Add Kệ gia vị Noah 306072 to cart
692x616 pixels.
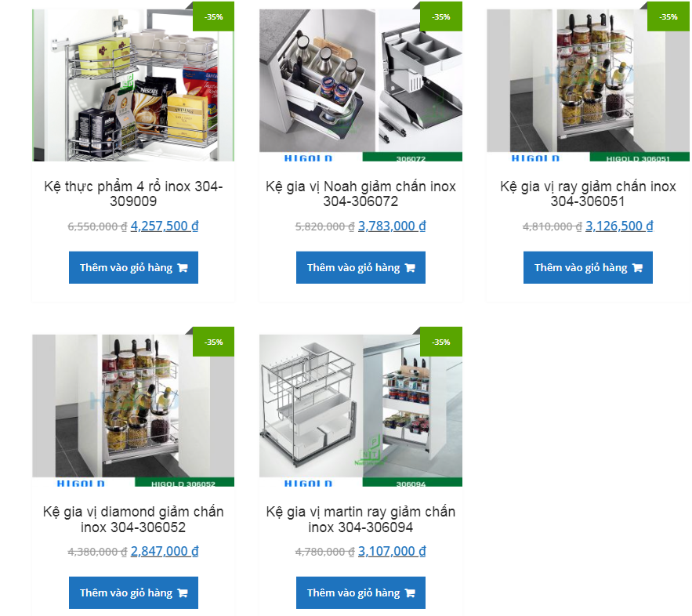coord(360,267)
